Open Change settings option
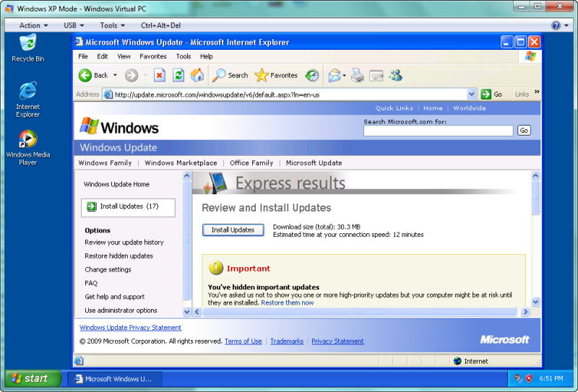Image resolution: width=578 pixels, height=392 pixels. 108,269
